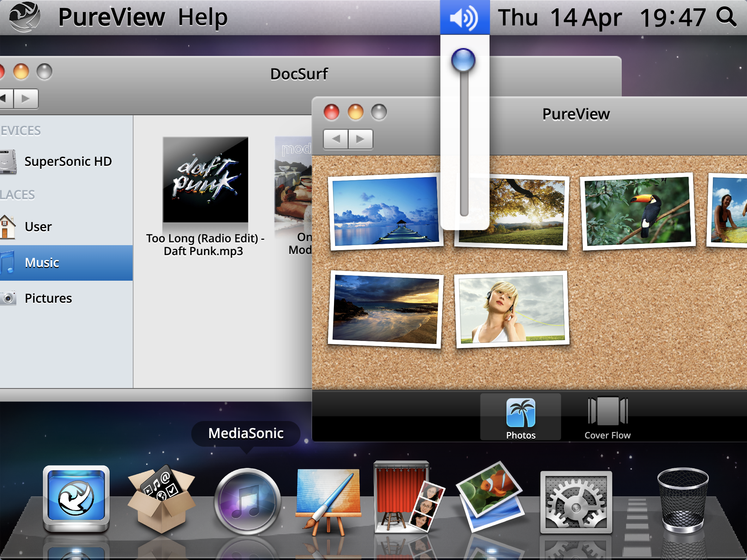Open the toucan photo thumbnail
Screen dimensions: 747x560
click(637, 212)
